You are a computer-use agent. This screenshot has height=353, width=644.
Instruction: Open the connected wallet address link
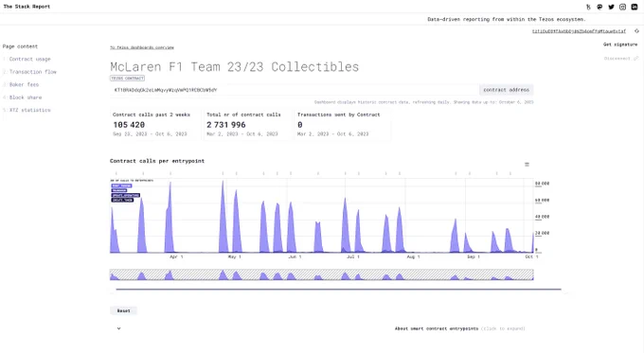(x=579, y=31)
